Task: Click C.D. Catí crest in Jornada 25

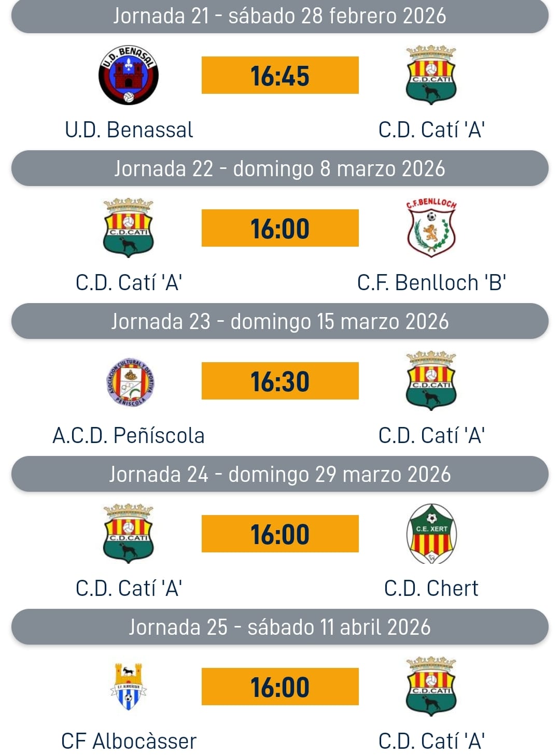Action: click(x=431, y=687)
